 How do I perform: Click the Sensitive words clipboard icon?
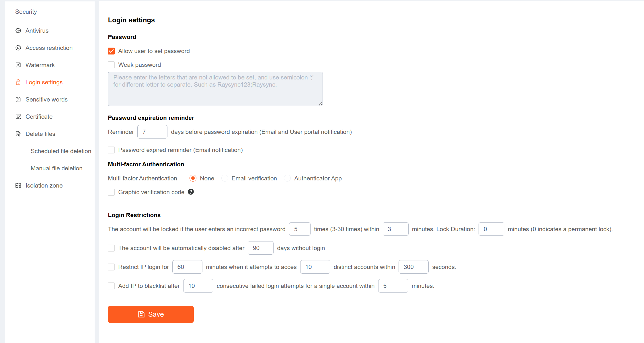[x=18, y=100]
